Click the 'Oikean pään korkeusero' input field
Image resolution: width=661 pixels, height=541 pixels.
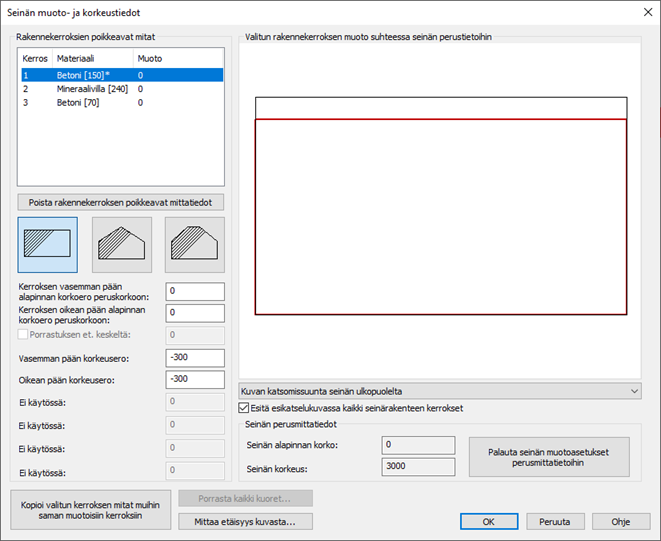tap(194, 380)
